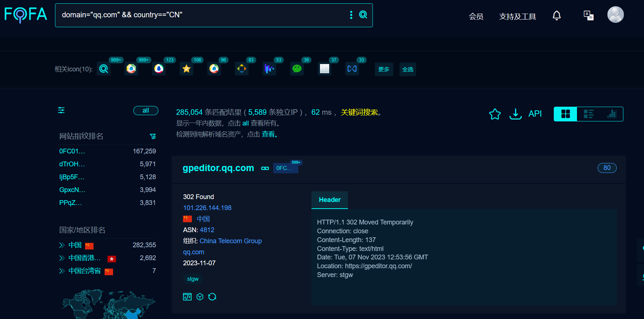644x319 pixels.
Task: Click the 更多 button for more icons
Action: tap(384, 69)
